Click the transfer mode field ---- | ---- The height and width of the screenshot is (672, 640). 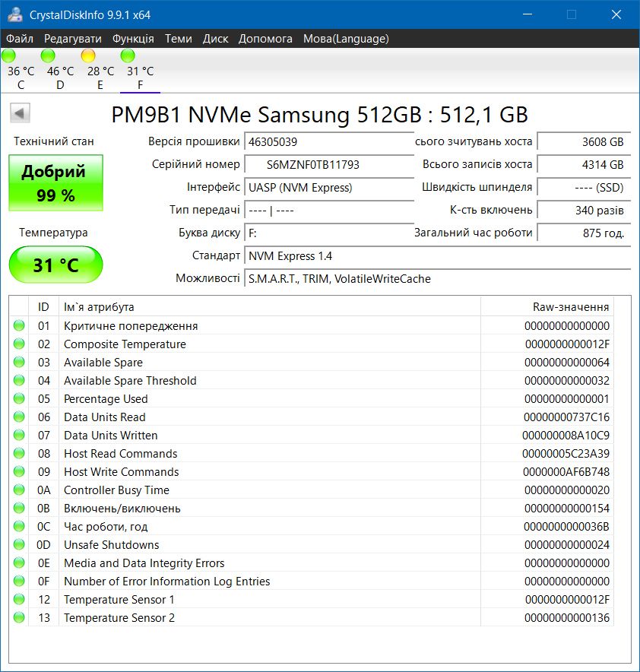pyautogui.click(x=329, y=211)
